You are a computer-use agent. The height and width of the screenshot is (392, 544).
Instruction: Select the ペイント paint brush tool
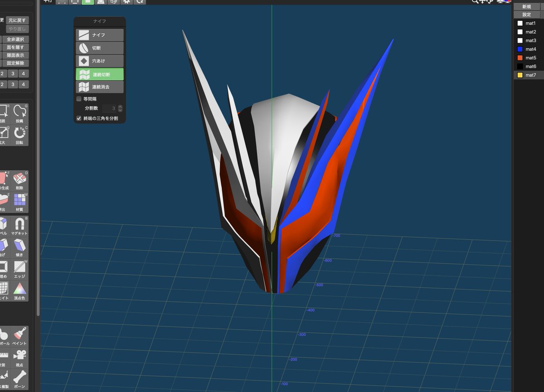[19, 337]
